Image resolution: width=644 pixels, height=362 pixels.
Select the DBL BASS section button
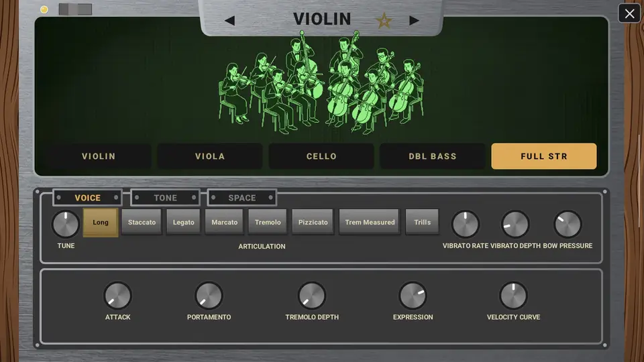pos(433,156)
